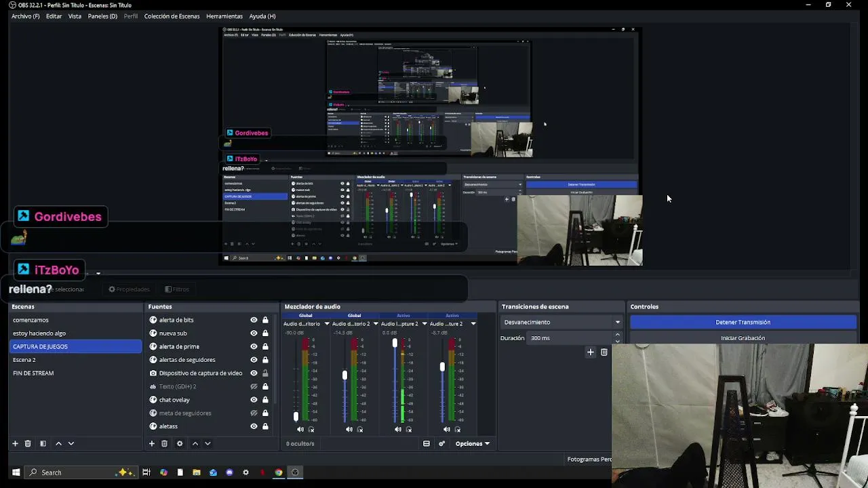Viewport: 868px width, 488px height.
Task: Open File Explorer from the taskbar
Action: tap(197, 472)
